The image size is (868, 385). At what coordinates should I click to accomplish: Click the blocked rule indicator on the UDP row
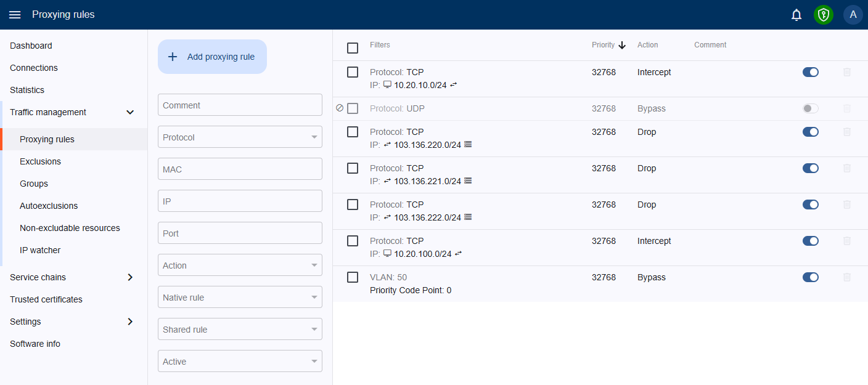(x=340, y=108)
